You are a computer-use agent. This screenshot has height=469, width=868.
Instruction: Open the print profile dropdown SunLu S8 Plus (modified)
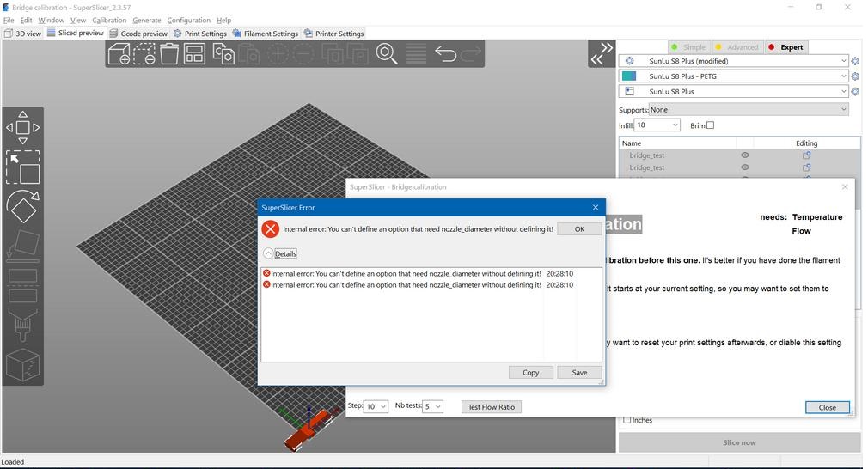733,61
